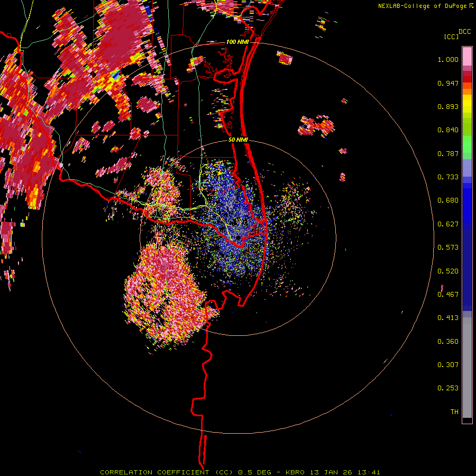Click the pink top segment of color bar
The width and height of the screenshot is (476, 476).
coord(467,57)
